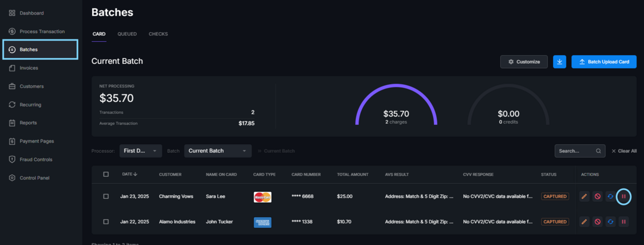Image resolution: width=644 pixels, height=245 pixels.
Task: Switch to the Queued tab
Action: coord(127,34)
